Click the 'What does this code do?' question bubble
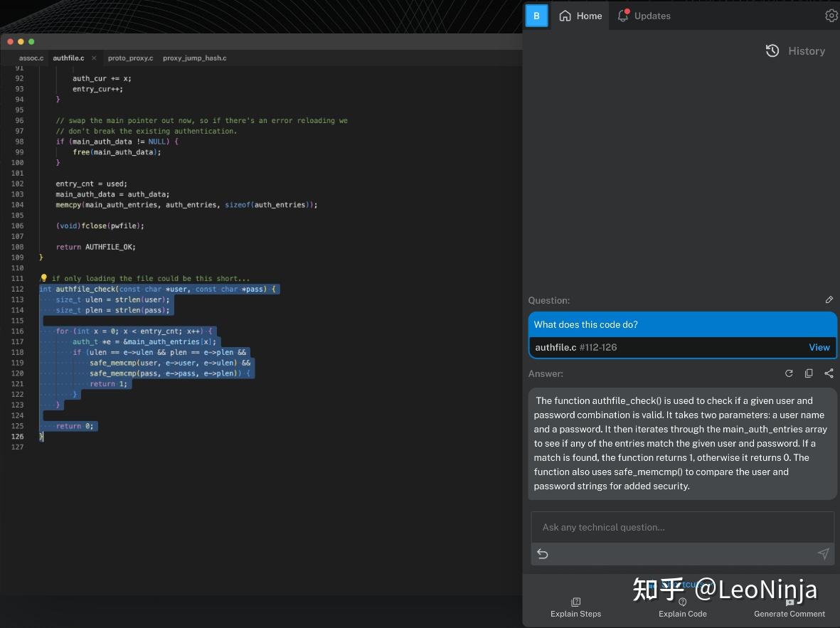This screenshot has width=840, height=628. [682, 325]
